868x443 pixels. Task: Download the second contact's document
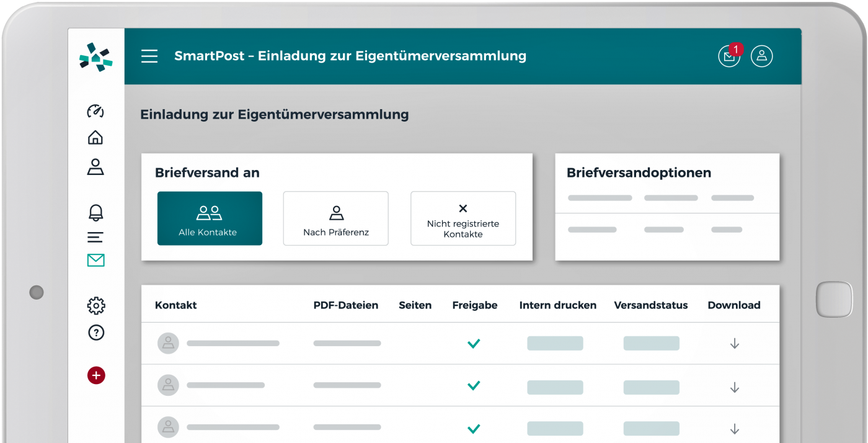(x=735, y=387)
